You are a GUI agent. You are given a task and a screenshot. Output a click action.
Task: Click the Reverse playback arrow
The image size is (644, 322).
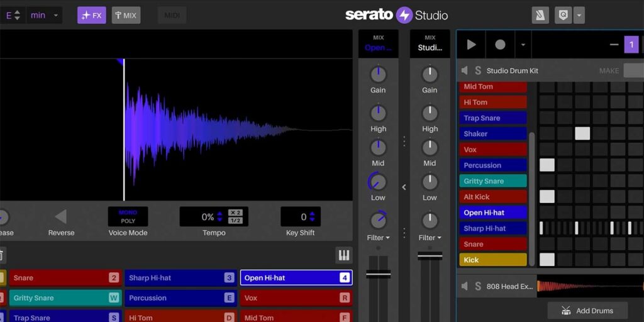coord(61,216)
